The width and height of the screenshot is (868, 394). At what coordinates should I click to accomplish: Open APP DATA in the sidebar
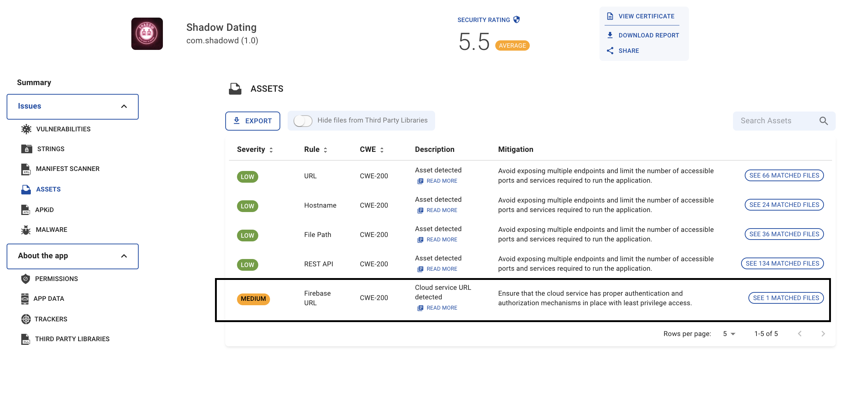tap(49, 299)
